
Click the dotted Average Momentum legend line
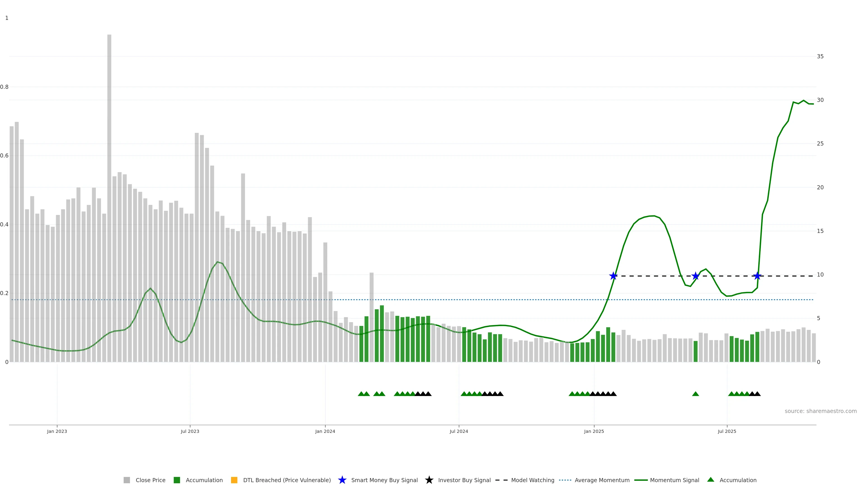[565, 480]
